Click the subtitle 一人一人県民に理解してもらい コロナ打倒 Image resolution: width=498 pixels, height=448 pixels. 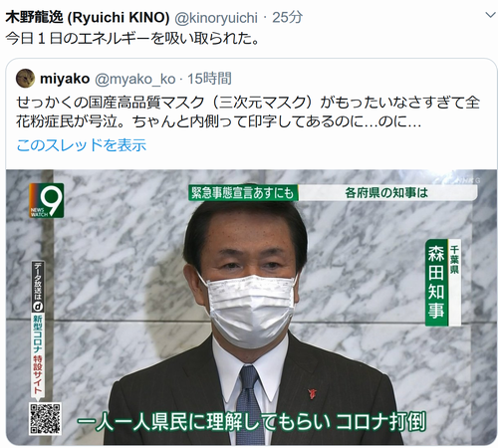click(251, 422)
